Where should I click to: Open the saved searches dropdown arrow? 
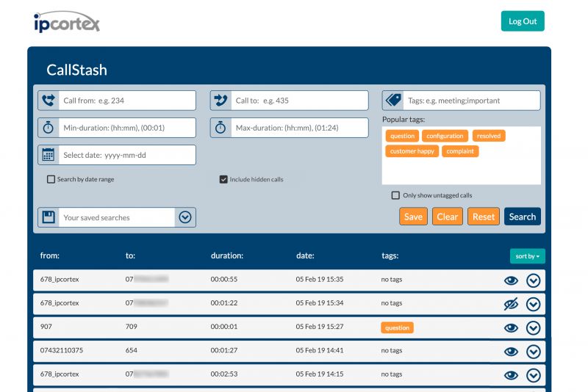point(185,217)
